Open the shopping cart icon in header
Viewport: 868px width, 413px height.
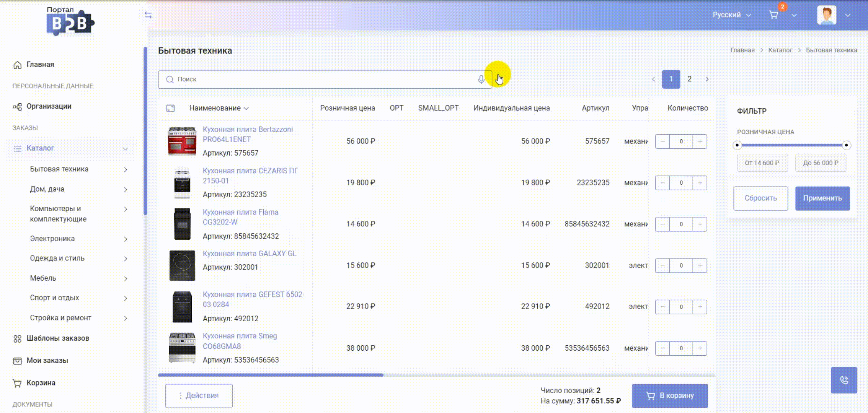pos(773,15)
